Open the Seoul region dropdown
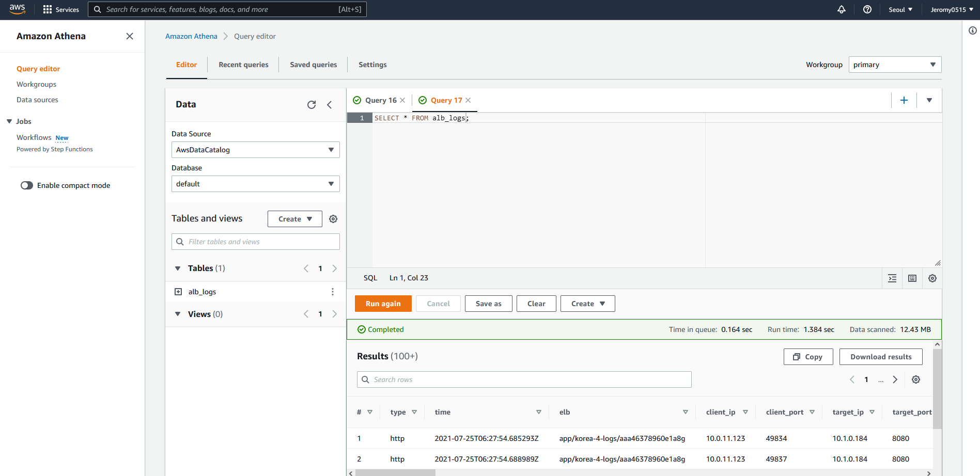980x476 pixels. [x=900, y=9]
